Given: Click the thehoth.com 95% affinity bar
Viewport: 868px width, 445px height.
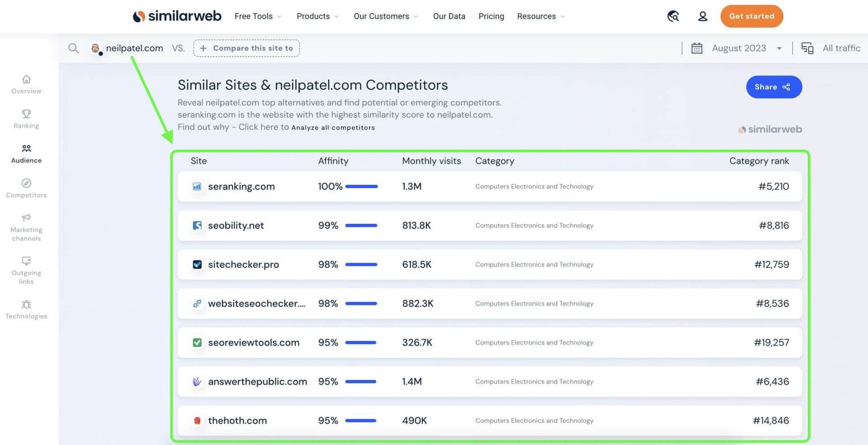Looking at the screenshot, I should tap(361, 421).
